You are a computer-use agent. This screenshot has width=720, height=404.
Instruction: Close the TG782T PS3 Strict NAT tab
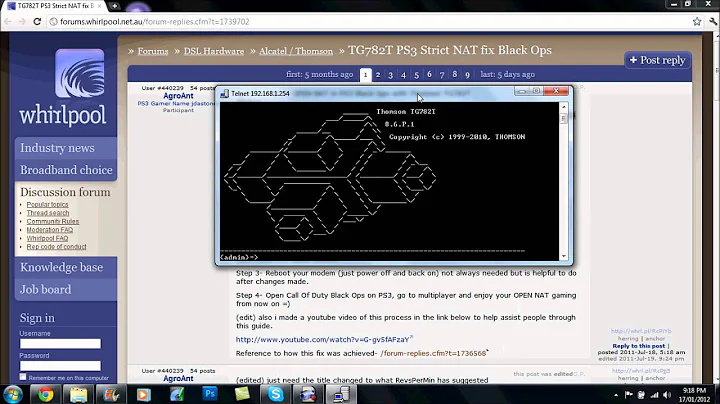click(99, 6)
